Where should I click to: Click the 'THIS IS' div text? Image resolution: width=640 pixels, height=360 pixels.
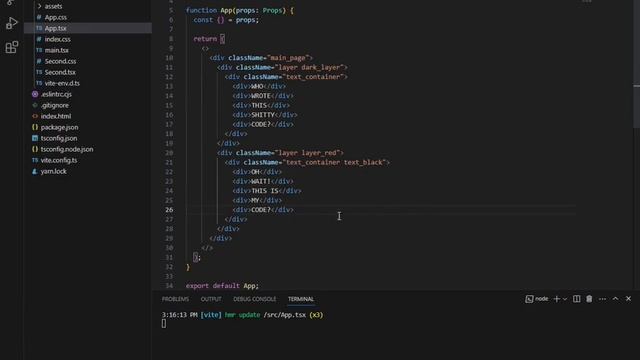click(x=265, y=191)
